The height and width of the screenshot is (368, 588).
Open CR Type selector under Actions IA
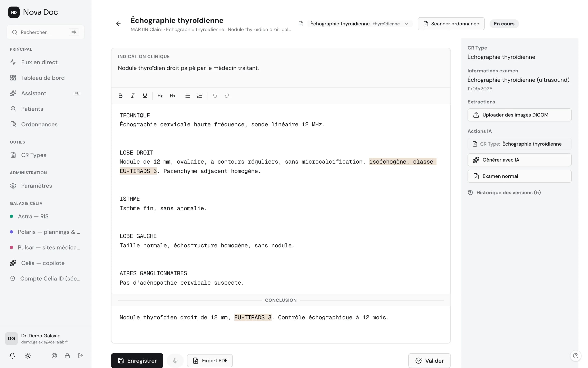pyautogui.click(x=519, y=144)
